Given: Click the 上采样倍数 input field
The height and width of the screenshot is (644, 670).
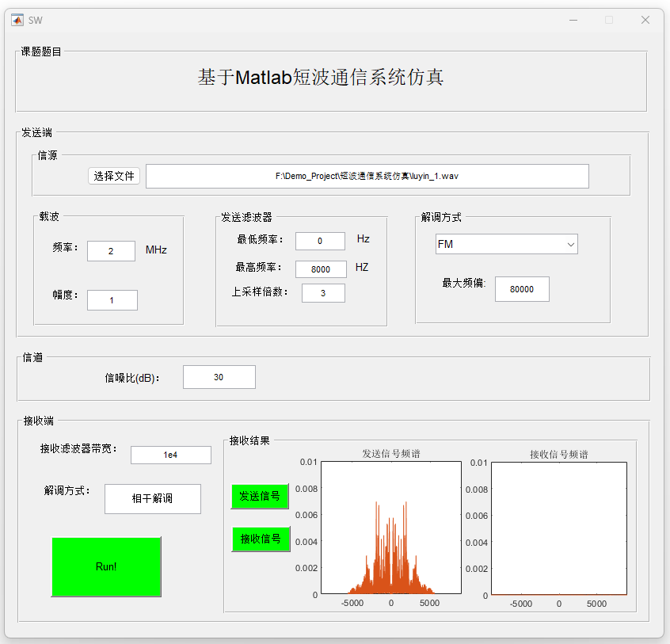Looking at the screenshot, I should click(x=322, y=293).
